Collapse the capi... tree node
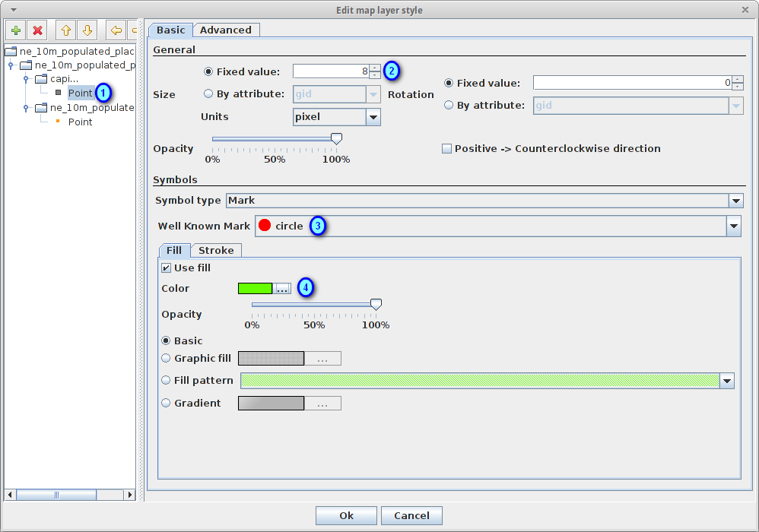This screenshot has height=532, width=759. pos(26,79)
